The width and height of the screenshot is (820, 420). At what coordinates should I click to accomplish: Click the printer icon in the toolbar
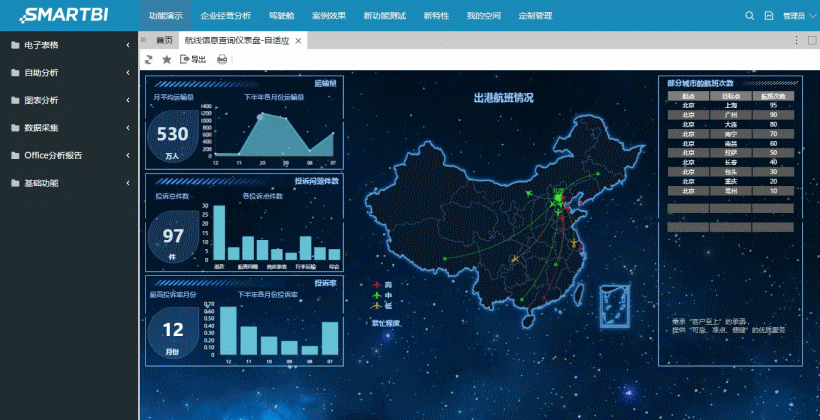point(222,60)
